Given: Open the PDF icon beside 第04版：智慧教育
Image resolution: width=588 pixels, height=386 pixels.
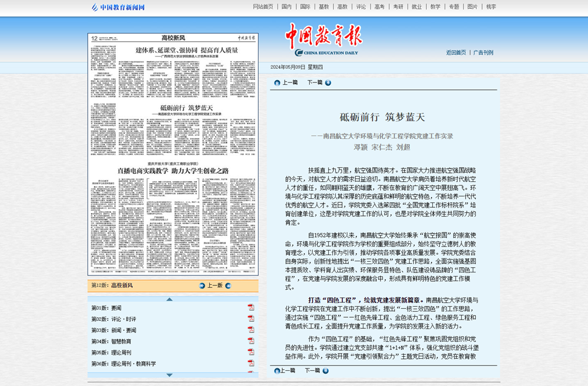Looking at the screenshot, I should [251, 341].
